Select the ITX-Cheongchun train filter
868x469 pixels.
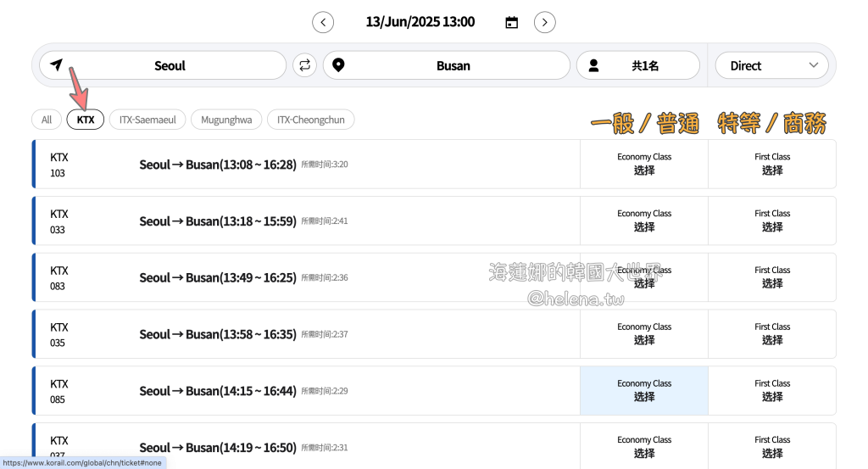coord(310,120)
